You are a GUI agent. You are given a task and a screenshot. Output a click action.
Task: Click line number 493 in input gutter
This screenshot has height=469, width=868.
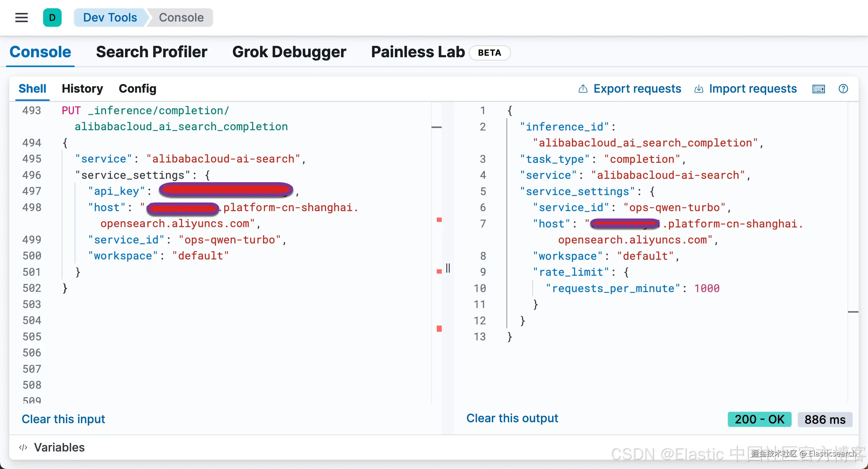click(x=32, y=110)
